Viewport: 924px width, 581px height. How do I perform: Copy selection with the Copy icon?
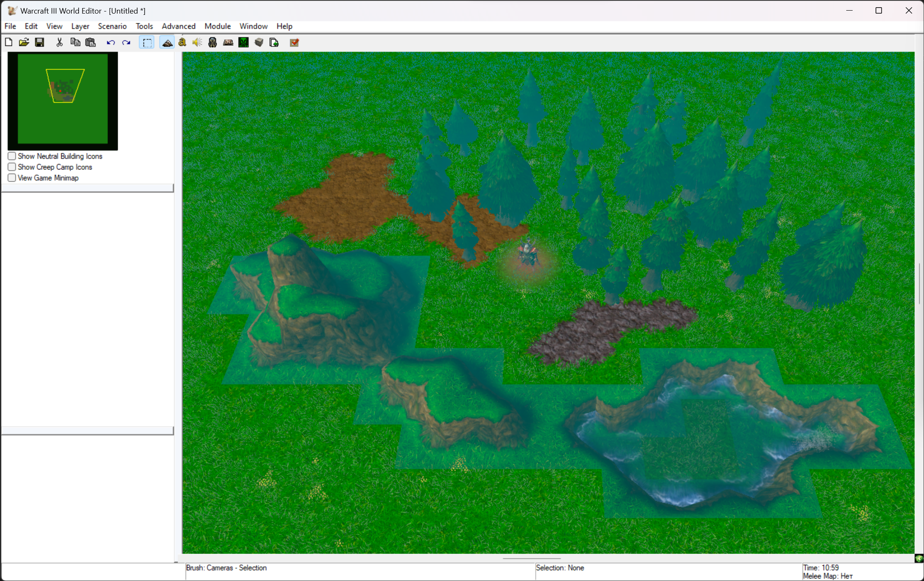pos(75,42)
